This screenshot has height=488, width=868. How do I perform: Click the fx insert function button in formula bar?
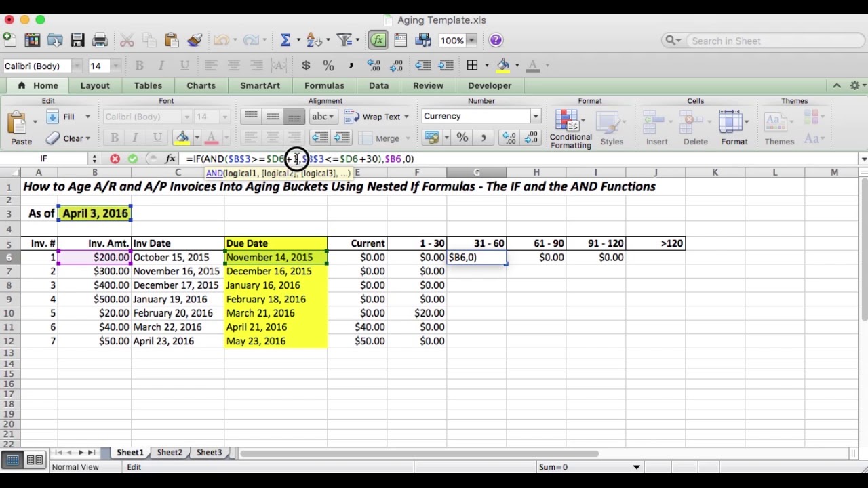pos(170,159)
